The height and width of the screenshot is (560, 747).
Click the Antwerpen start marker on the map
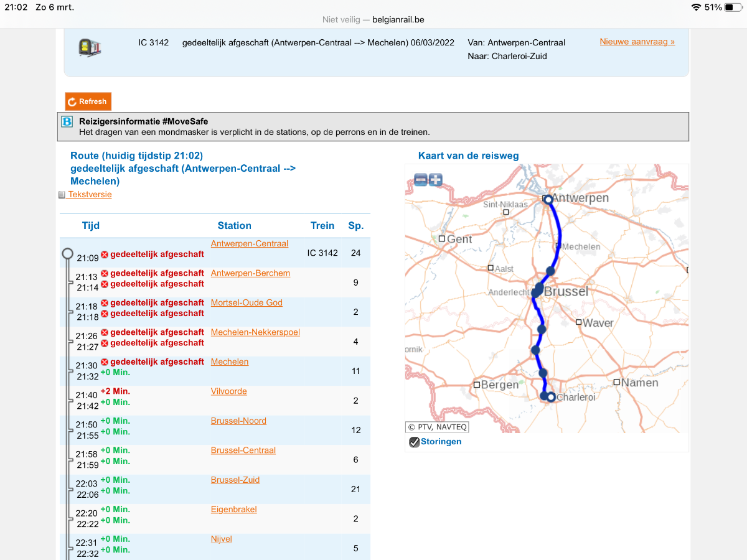point(548,200)
